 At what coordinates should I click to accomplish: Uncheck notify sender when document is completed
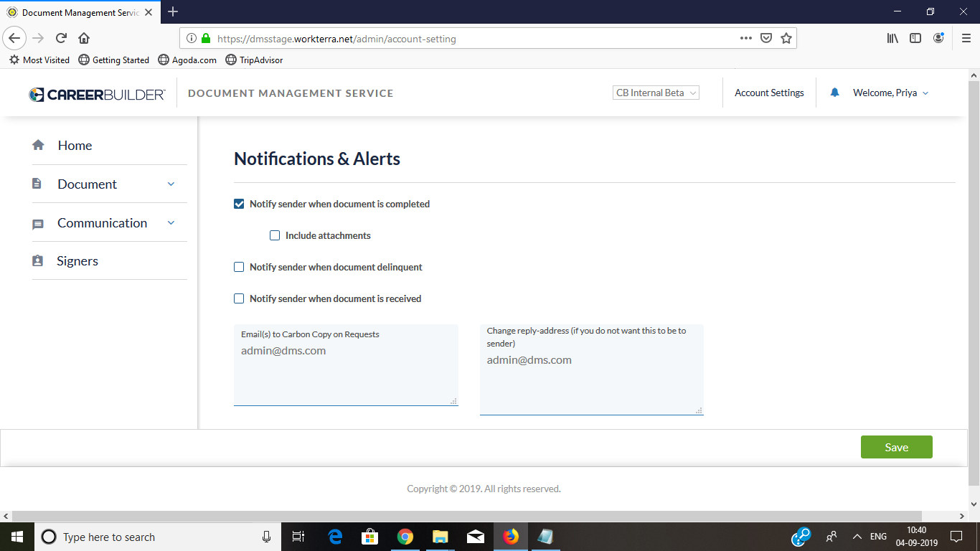[238, 204]
